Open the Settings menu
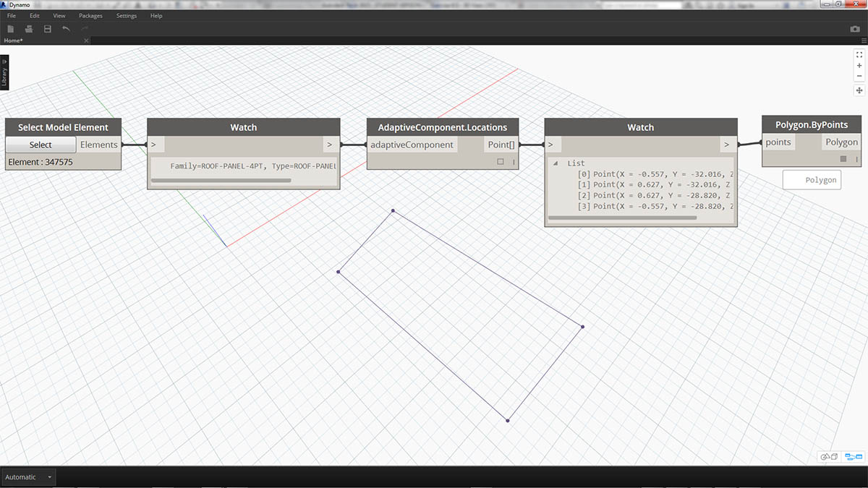This screenshot has width=868, height=488. point(126,15)
